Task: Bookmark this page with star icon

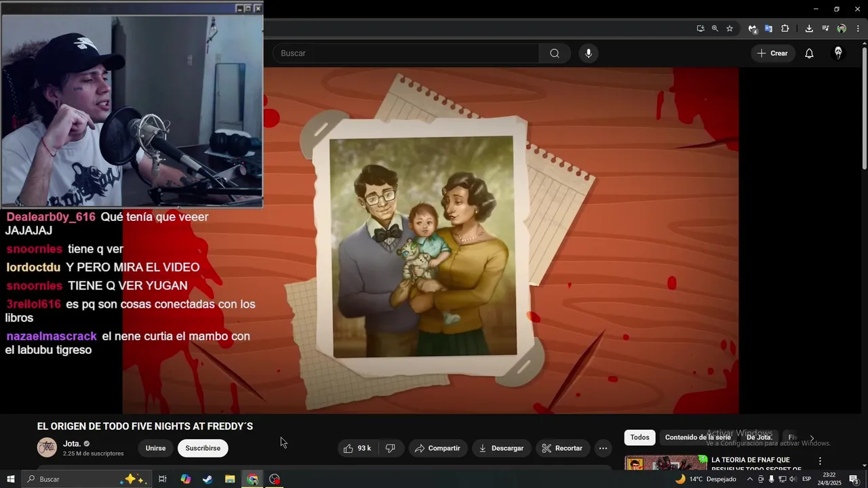Action: pyautogui.click(x=730, y=28)
